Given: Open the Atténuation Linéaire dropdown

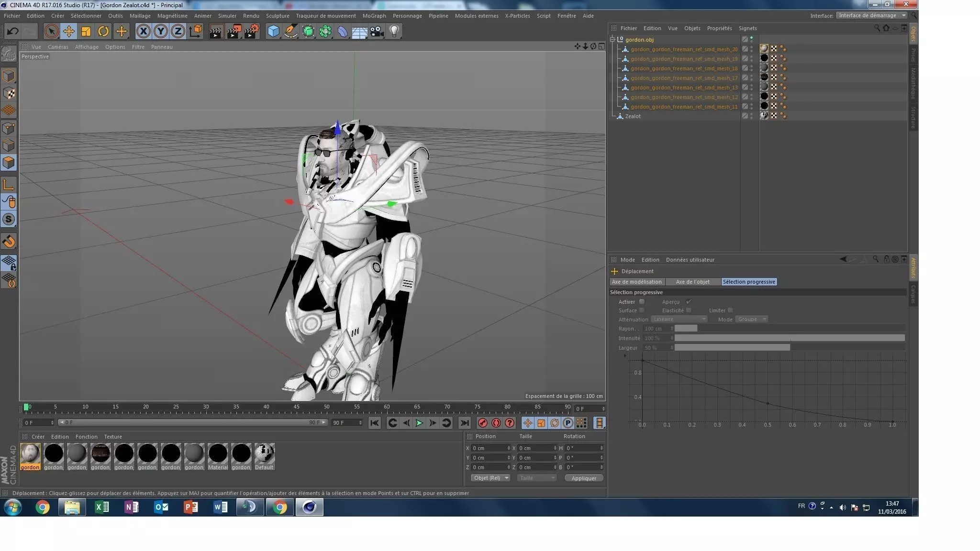Looking at the screenshot, I should 679,319.
